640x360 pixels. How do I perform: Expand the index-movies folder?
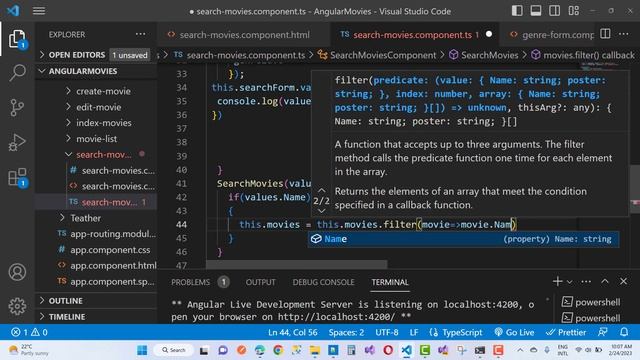coord(103,123)
